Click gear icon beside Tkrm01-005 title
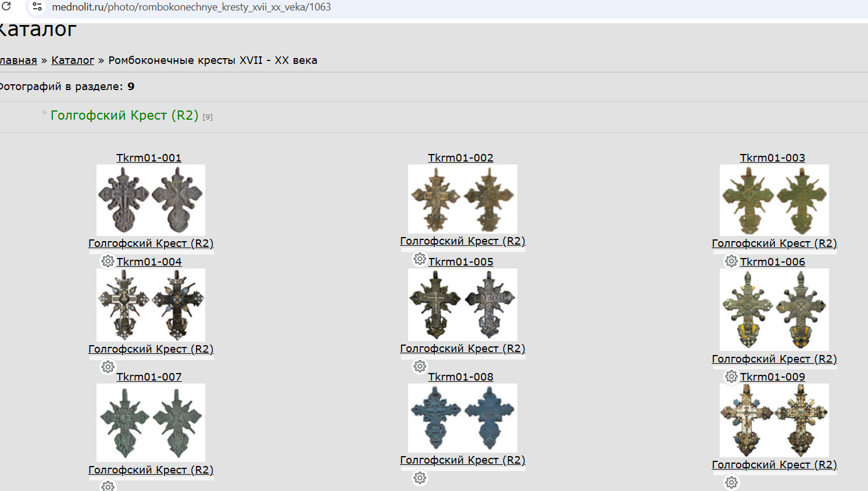The height and width of the screenshot is (491, 868). point(420,259)
